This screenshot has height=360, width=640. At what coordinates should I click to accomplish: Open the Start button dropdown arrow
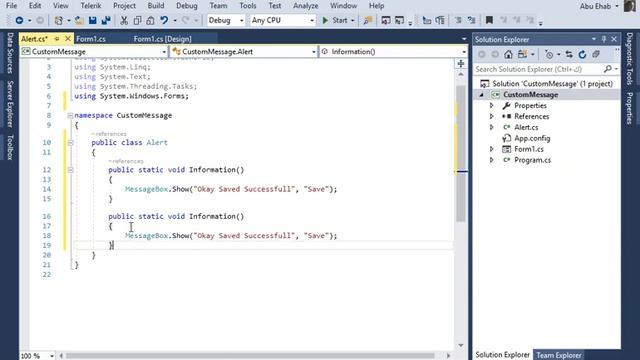[x=353, y=20]
